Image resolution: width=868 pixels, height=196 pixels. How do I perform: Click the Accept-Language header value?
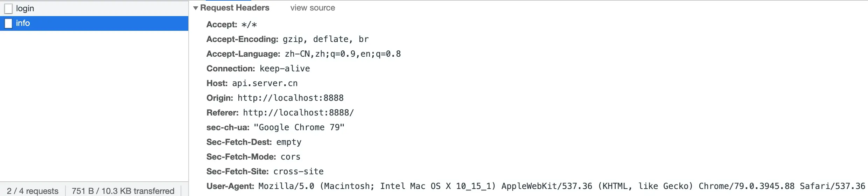[343, 54]
